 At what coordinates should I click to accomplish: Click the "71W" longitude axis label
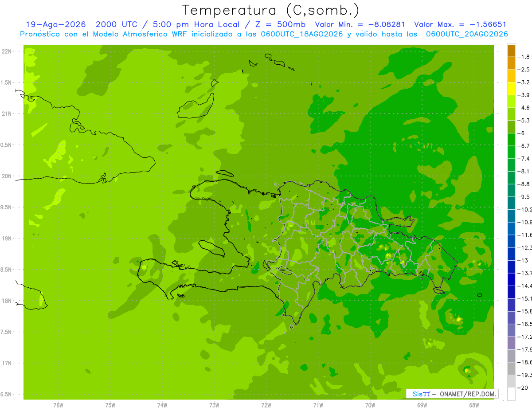point(318,405)
